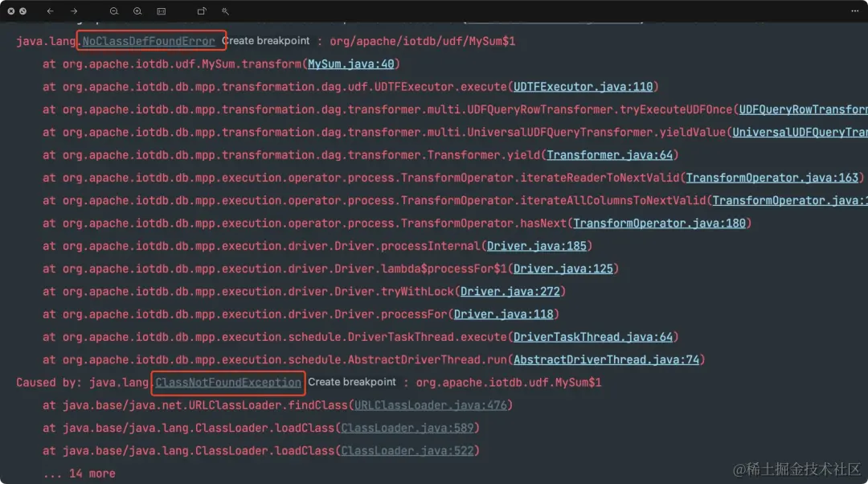Screen dimensions: 868x484
Task: Zoom out using the magnifier minus icon
Action: coord(114,11)
